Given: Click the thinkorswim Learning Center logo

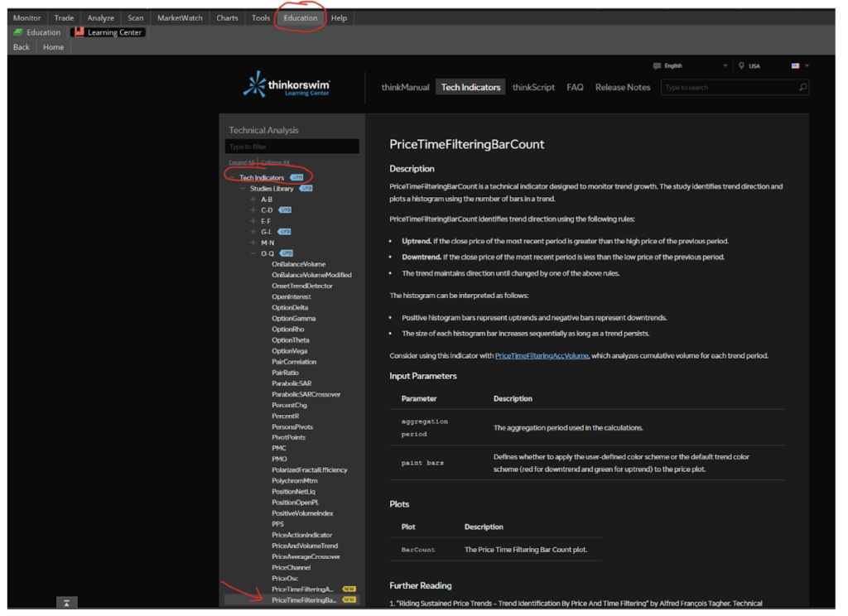Looking at the screenshot, I should (286, 85).
